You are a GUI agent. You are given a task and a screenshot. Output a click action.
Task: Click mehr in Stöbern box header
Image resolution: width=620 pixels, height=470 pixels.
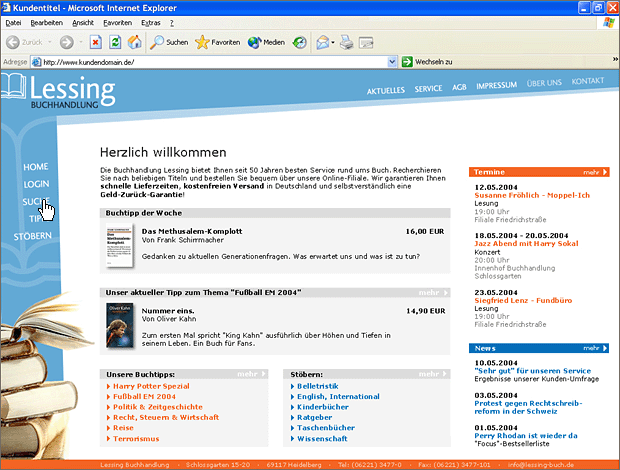tap(433, 374)
